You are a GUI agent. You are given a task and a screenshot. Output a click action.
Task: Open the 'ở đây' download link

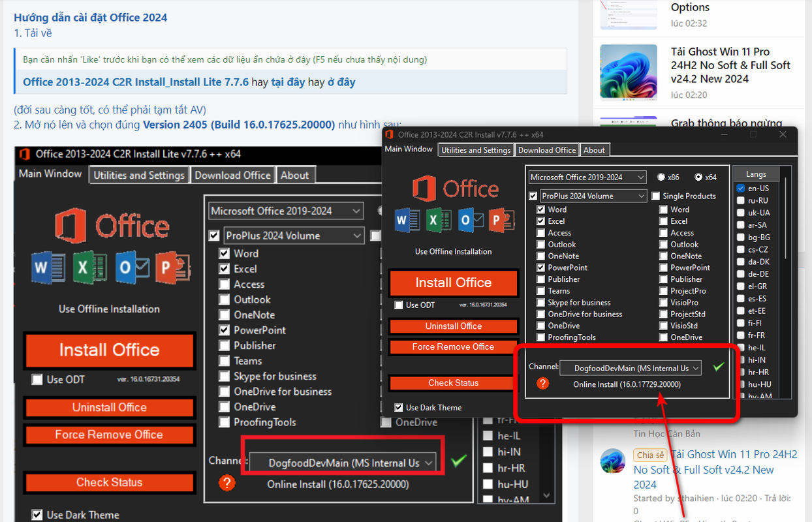pos(341,82)
